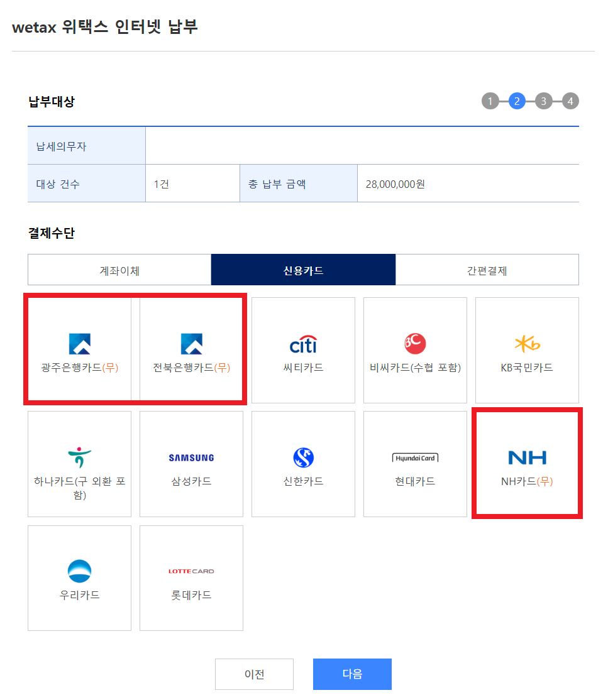The image size is (608, 700).
Task: Switch to the 간편결제 tab
Action: 487,270
